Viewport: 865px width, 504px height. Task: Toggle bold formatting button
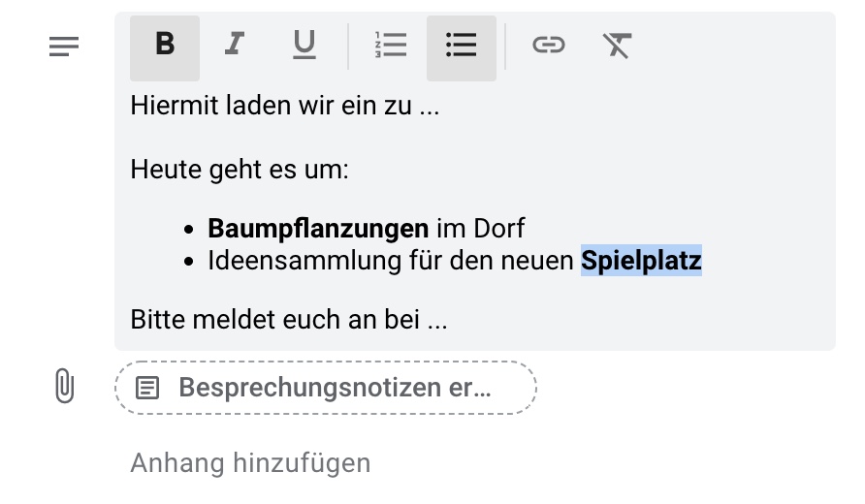click(165, 47)
